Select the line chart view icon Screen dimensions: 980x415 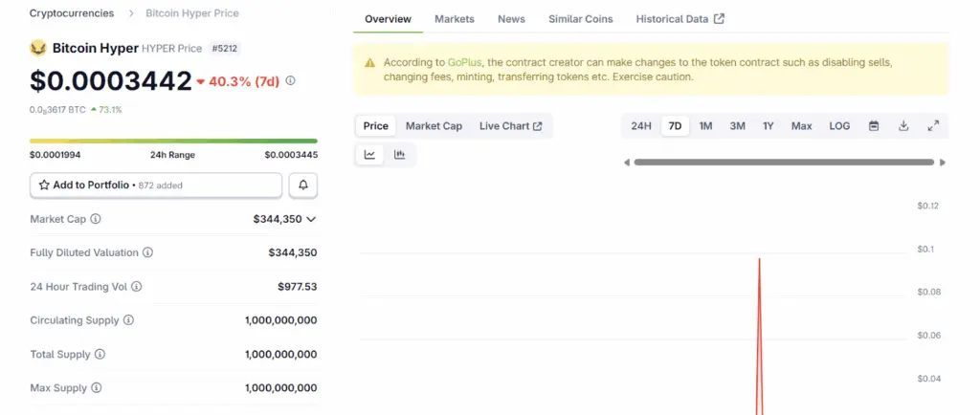click(x=369, y=154)
